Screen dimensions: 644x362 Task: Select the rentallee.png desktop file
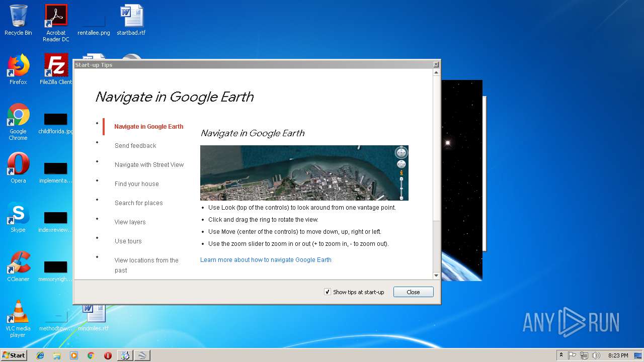[94, 23]
